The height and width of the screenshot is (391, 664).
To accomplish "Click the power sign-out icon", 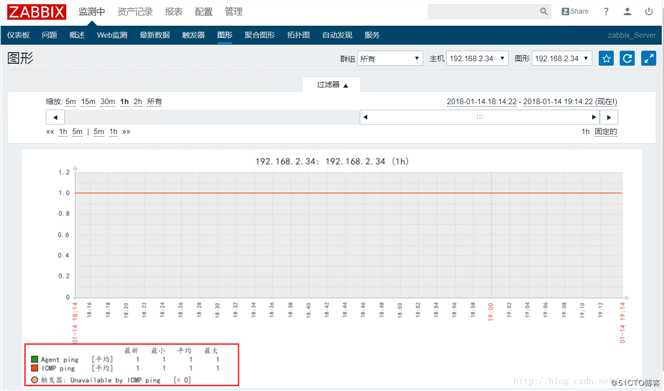I will (649, 11).
